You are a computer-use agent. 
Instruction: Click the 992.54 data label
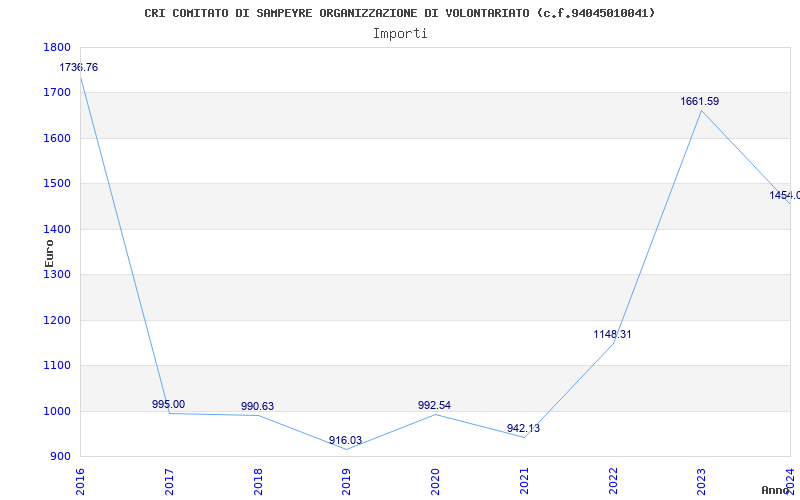click(434, 405)
